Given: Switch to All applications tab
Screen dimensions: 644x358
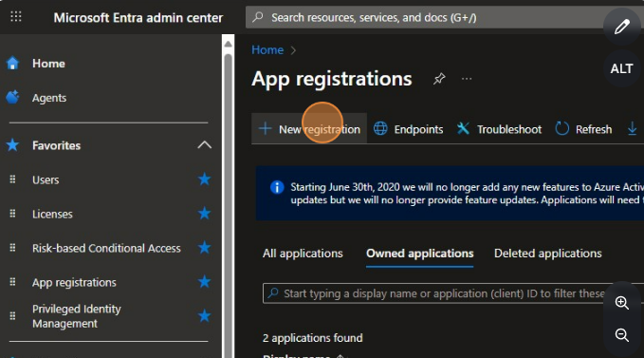Looking at the screenshot, I should click(x=303, y=254).
